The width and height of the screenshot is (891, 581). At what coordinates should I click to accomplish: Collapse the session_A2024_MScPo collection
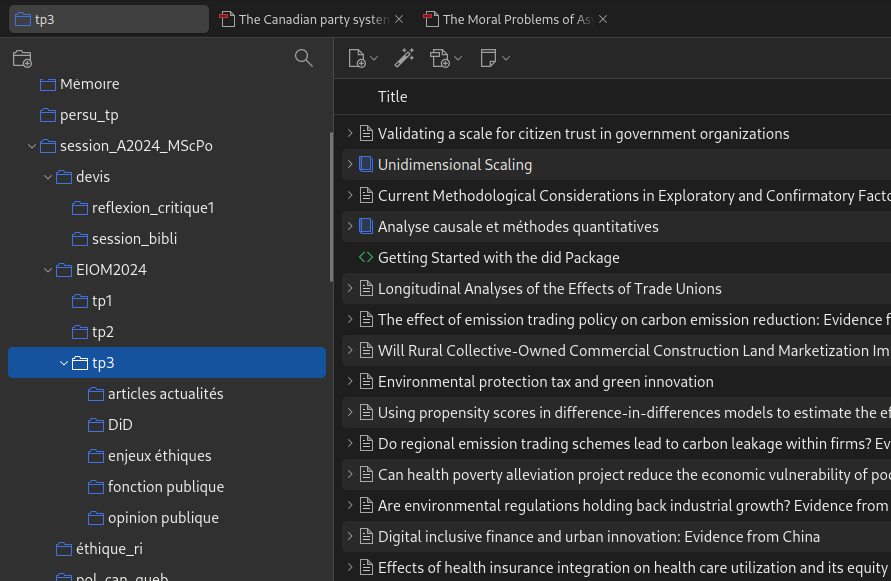point(32,146)
